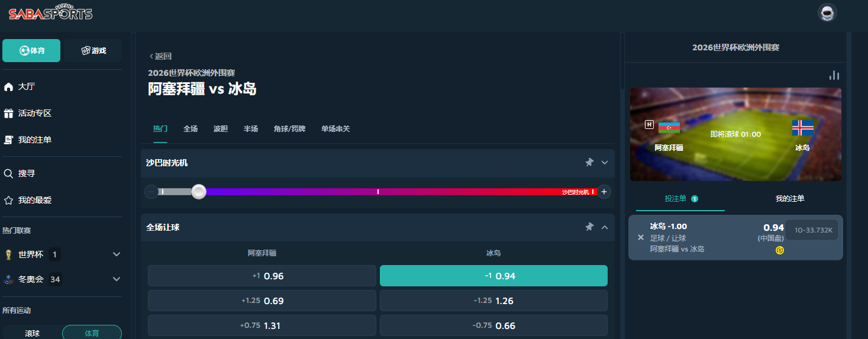868x339 pixels.
Task: Expand the 世界杯 league list
Action: coord(117,254)
